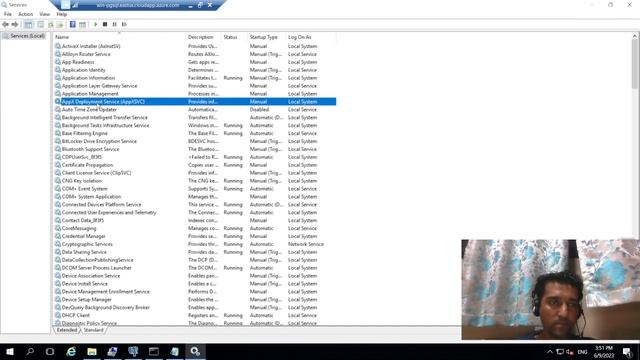
Task: Click the Export List toolbar icon
Action: click(60, 24)
